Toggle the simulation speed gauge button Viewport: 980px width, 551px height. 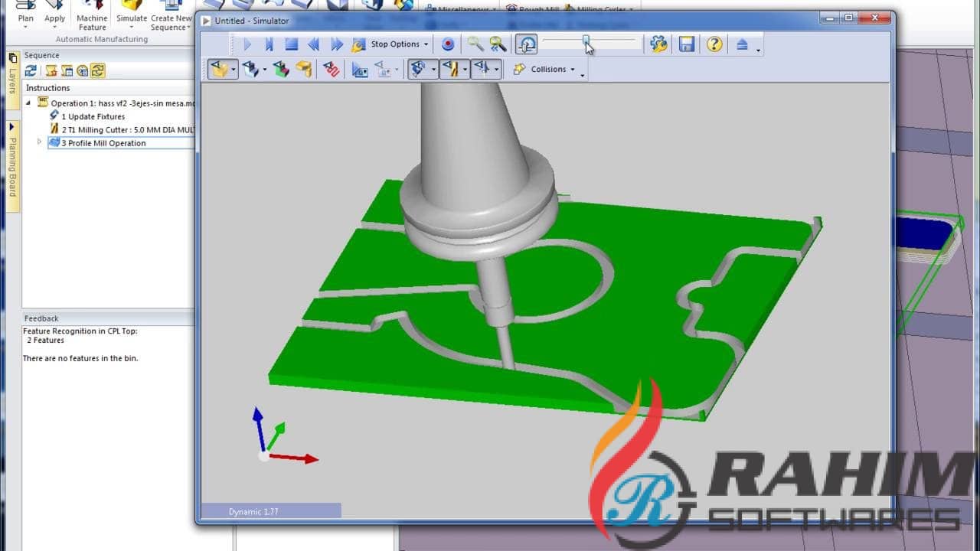tap(526, 44)
